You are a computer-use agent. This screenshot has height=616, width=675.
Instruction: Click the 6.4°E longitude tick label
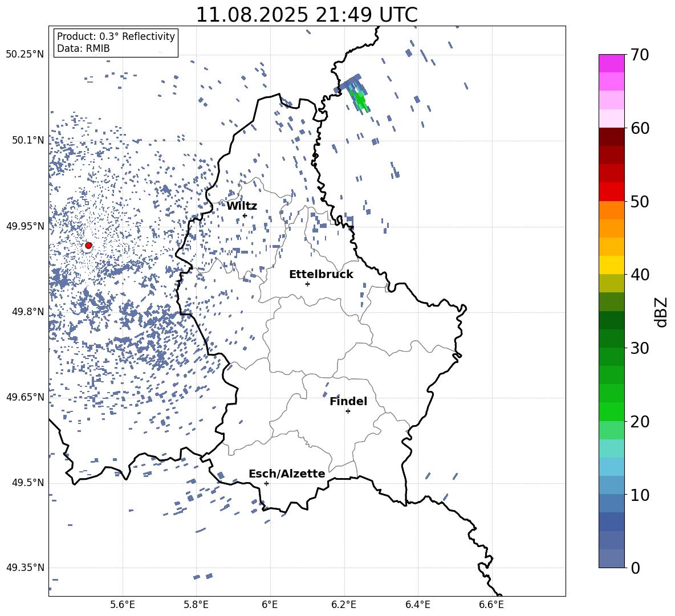pyautogui.click(x=417, y=605)
